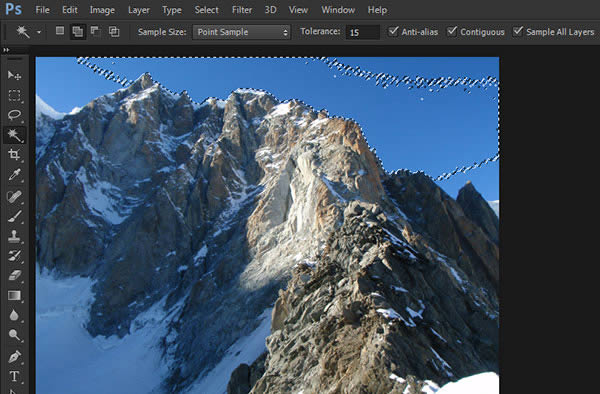Select the Clone Stamp tool
The image size is (600, 394).
[x=14, y=236]
